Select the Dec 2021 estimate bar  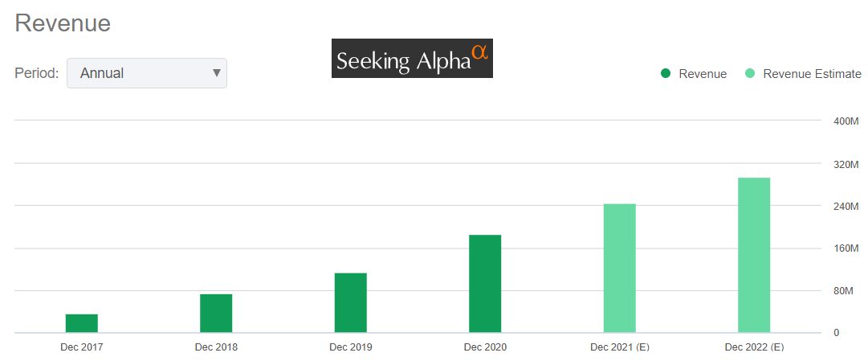pos(620,268)
